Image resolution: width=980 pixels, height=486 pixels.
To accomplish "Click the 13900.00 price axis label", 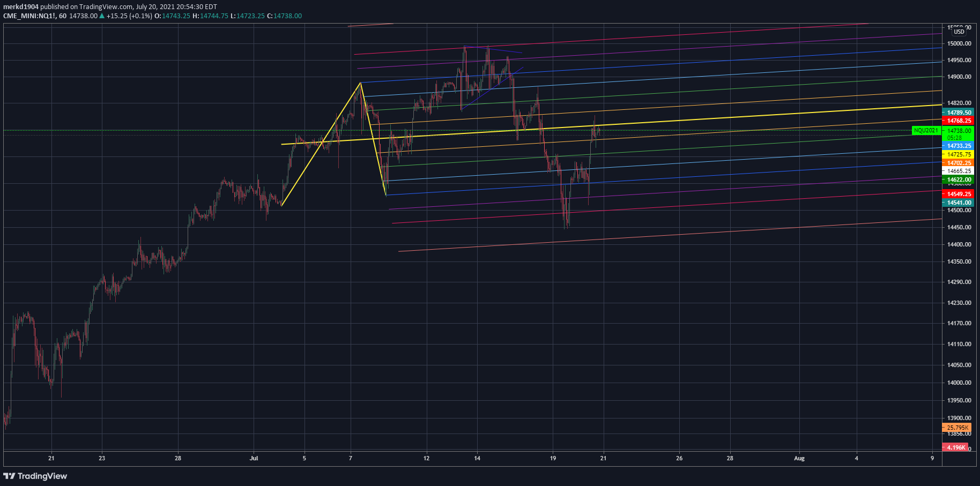I will point(959,418).
